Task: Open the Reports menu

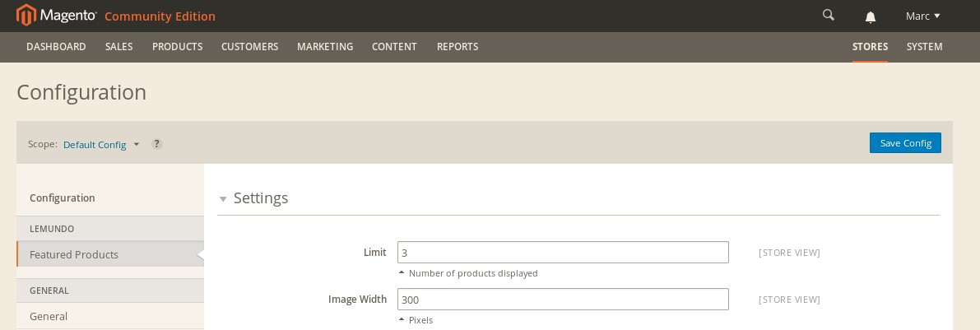Action: click(x=457, y=47)
